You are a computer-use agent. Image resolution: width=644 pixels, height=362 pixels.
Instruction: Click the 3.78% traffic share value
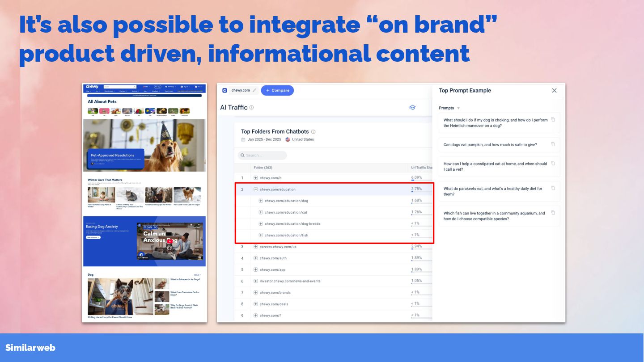coord(416,189)
